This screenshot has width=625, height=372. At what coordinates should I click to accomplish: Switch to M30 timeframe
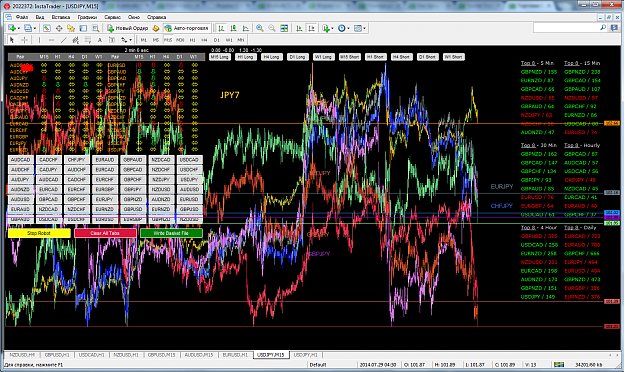pos(180,40)
